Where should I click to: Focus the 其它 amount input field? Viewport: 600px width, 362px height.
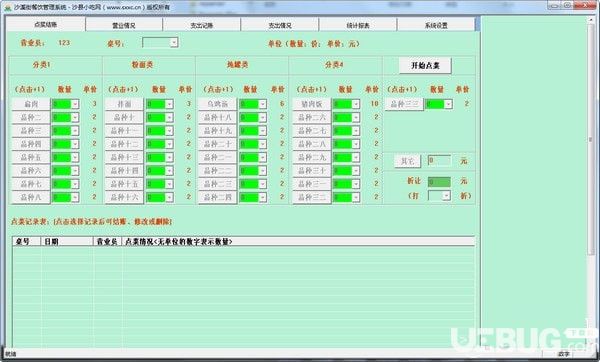click(439, 161)
